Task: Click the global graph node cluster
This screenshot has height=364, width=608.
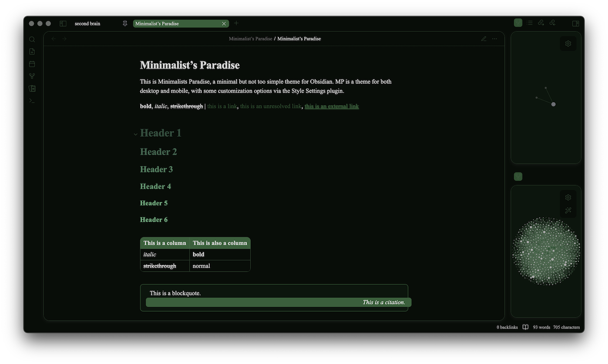Action: [x=546, y=251]
